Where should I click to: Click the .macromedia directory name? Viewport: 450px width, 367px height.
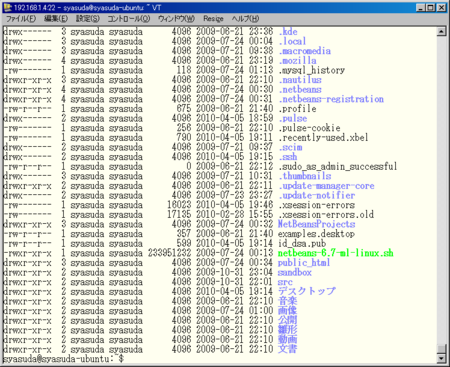coord(305,51)
